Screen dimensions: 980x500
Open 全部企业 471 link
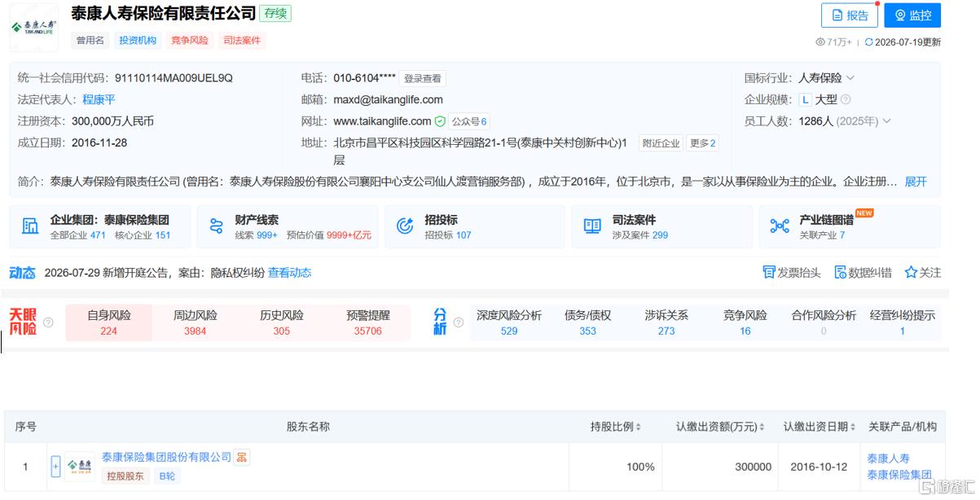pos(78,235)
